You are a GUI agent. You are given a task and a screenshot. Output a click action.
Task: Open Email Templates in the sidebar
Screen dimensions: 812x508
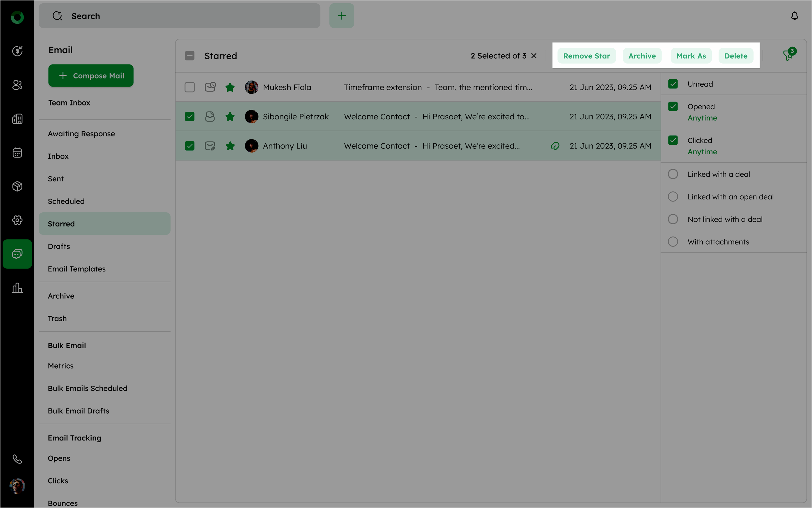point(76,269)
